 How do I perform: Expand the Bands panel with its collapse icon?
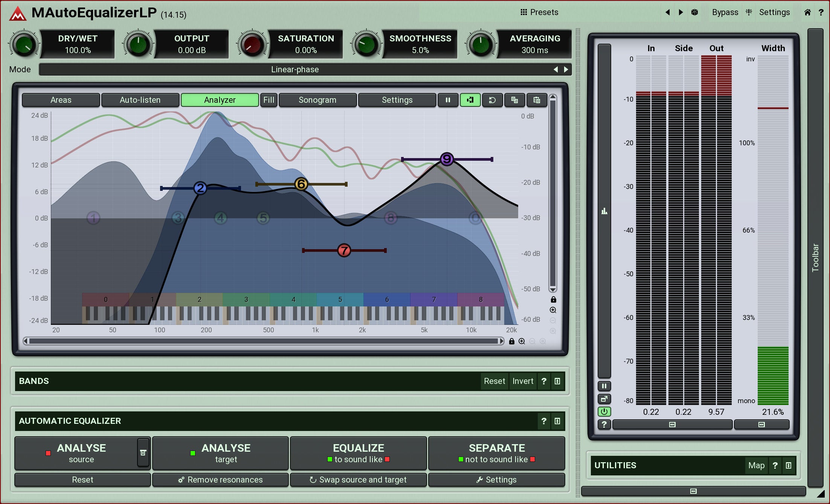coord(557,381)
